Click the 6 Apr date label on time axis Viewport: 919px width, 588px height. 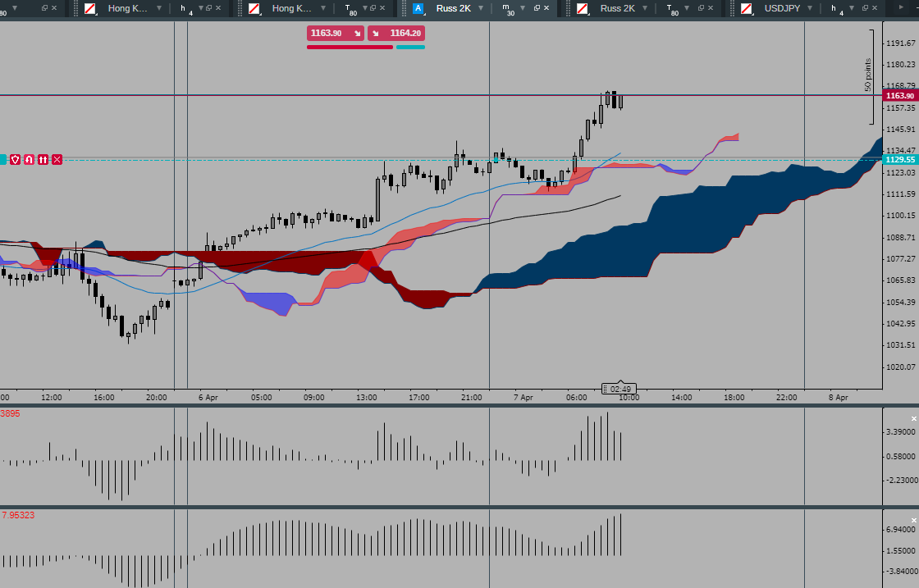(x=208, y=397)
